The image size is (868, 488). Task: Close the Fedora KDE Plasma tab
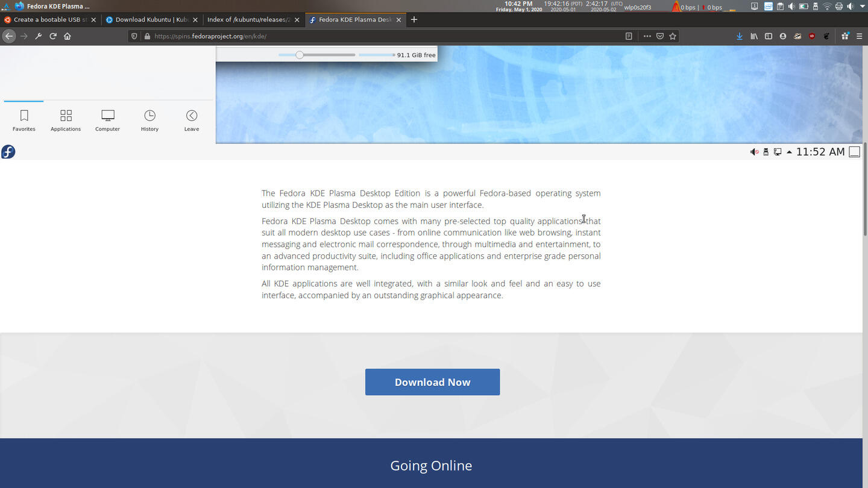[398, 20]
